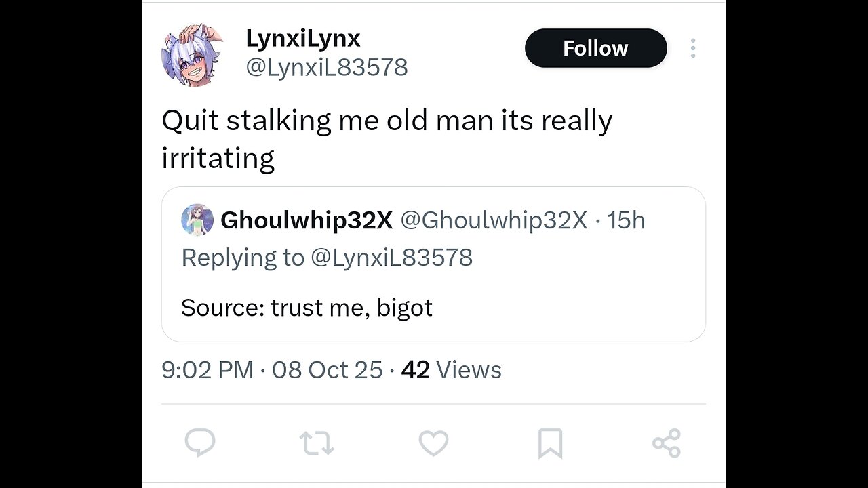Open the reply comment icon
Screen dimensions: 868x488
pyautogui.click(x=200, y=443)
